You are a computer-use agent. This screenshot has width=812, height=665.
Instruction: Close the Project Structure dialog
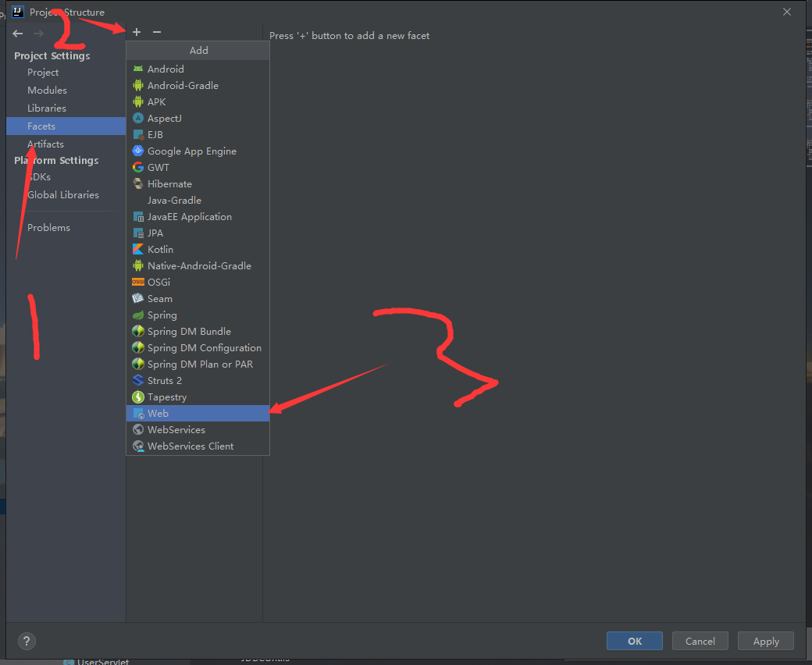pyautogui.click(x=787, y=12)
